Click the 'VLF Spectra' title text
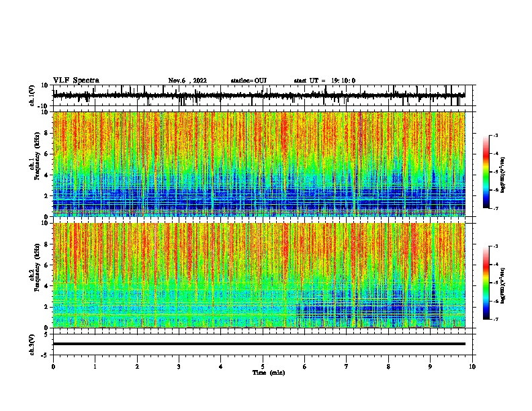 point(76,81)
